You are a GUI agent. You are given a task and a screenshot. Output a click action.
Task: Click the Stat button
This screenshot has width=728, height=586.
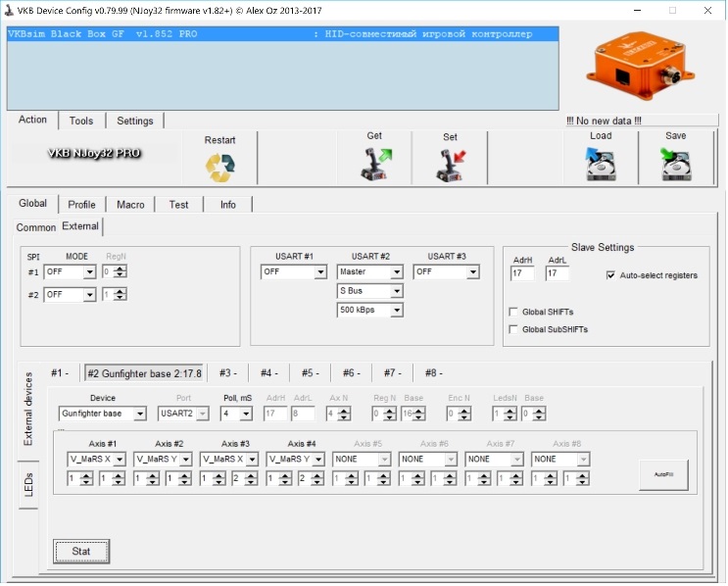[x=81, y=551]
